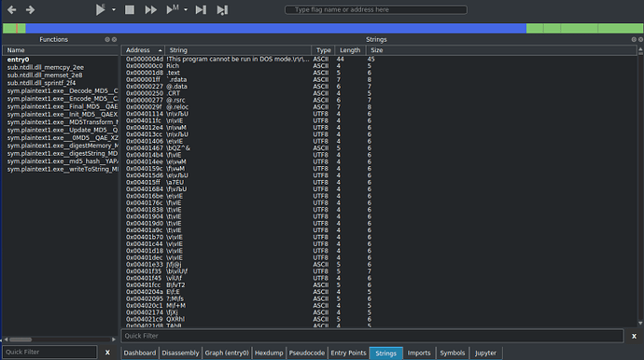The image size is (644, 360).
Task: Click the back navigation arrow
Action: pos(11,9)
